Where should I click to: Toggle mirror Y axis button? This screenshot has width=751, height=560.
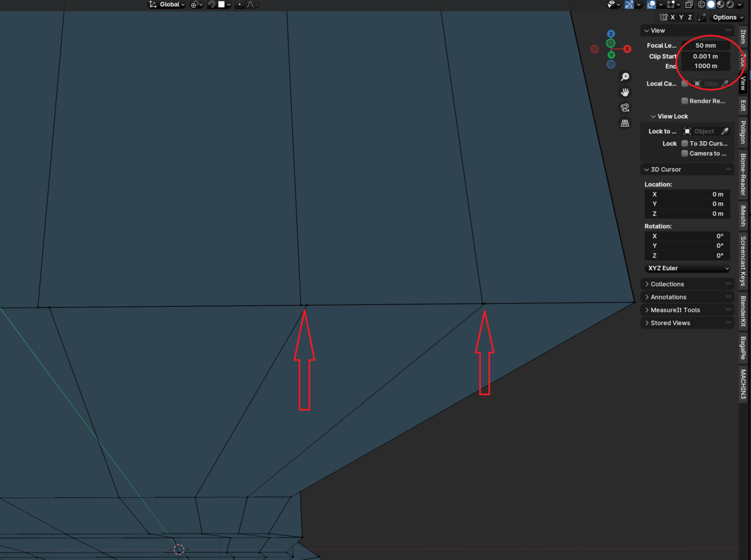(x=681, y=18)
